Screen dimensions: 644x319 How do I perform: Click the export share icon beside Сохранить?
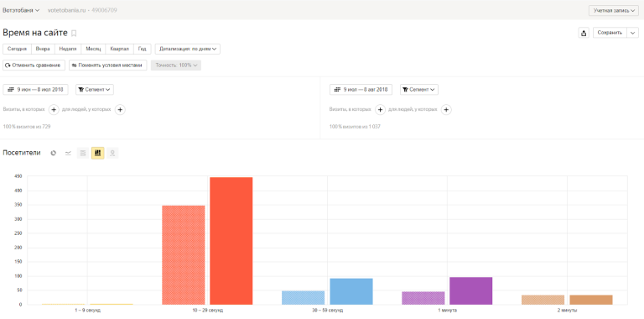584,33
